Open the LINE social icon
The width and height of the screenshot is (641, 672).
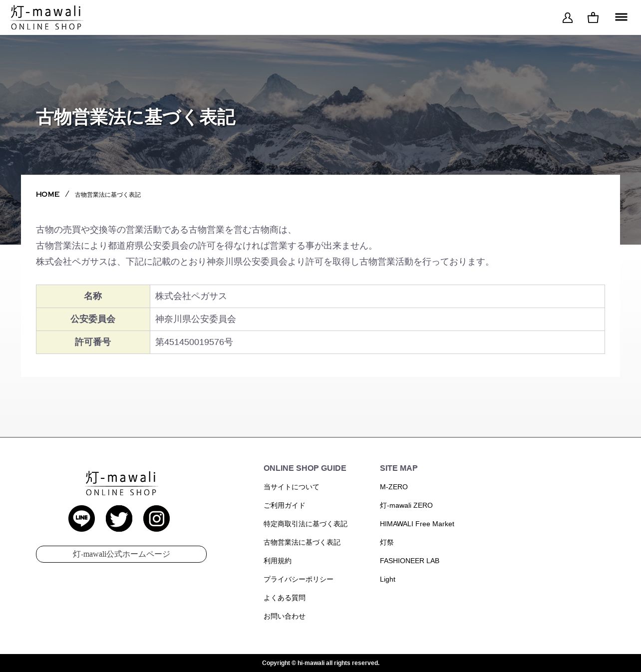coord(81,518)
